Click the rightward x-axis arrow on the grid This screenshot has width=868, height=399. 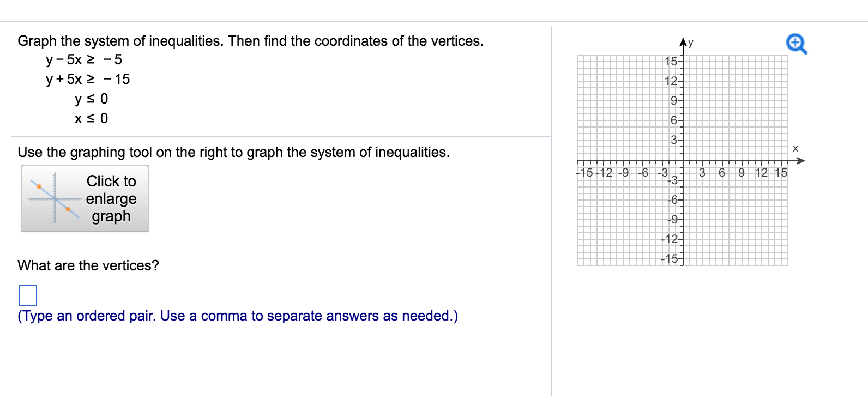(802, 161)
